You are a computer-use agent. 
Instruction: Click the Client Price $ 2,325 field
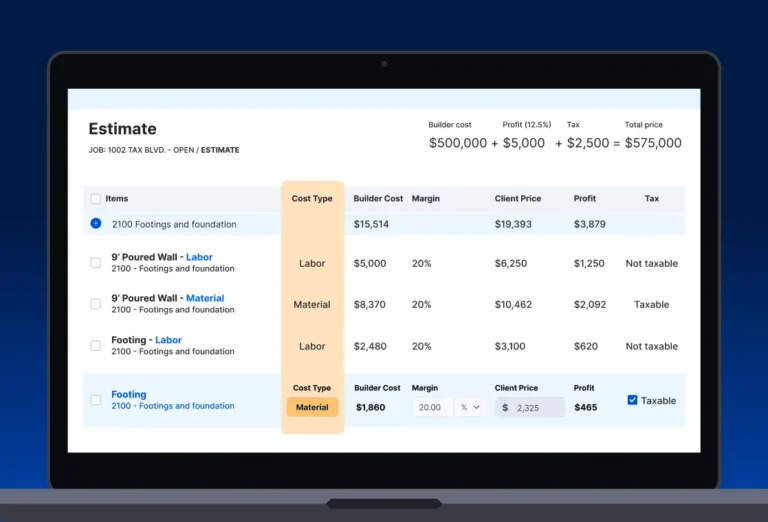coord(530,407)
